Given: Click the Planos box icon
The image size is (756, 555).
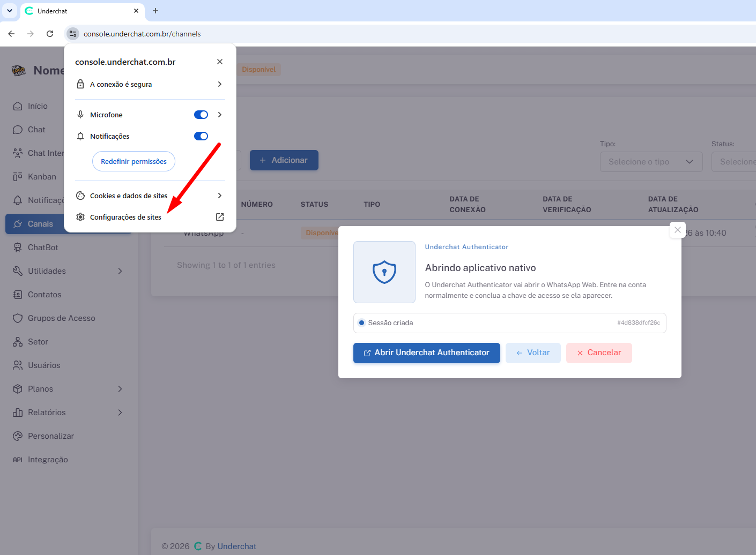Looking at the screenshot, I should [x=18, y=389].
